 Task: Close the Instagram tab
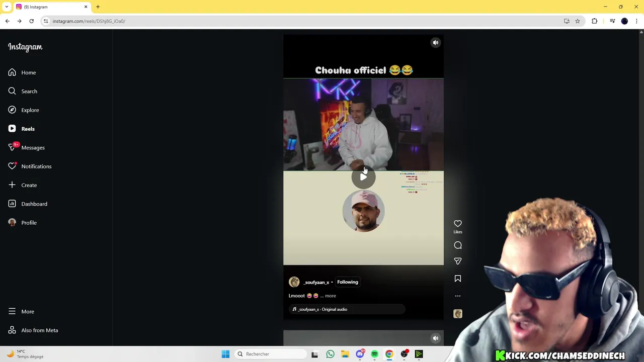coord(86,7)
